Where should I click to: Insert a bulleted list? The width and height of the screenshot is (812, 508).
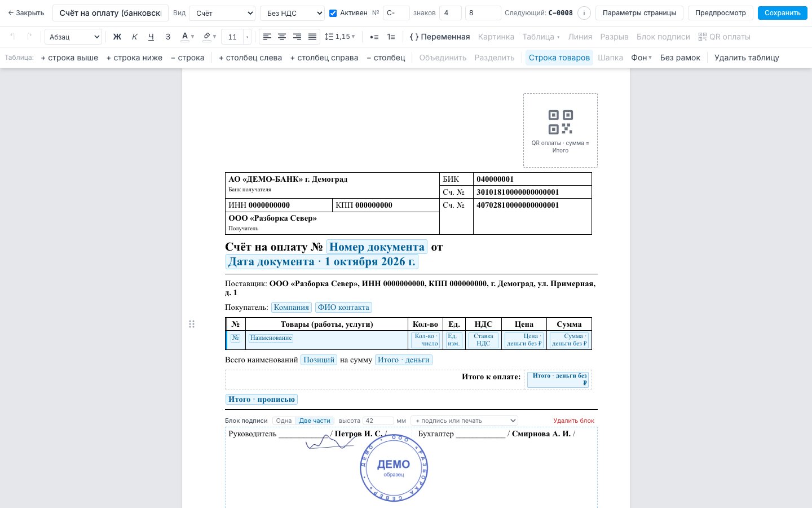click(x=374, y=37)
